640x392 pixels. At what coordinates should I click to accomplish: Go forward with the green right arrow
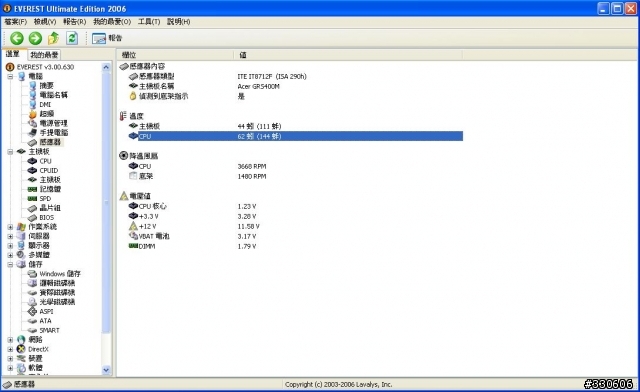click(35, 38)
